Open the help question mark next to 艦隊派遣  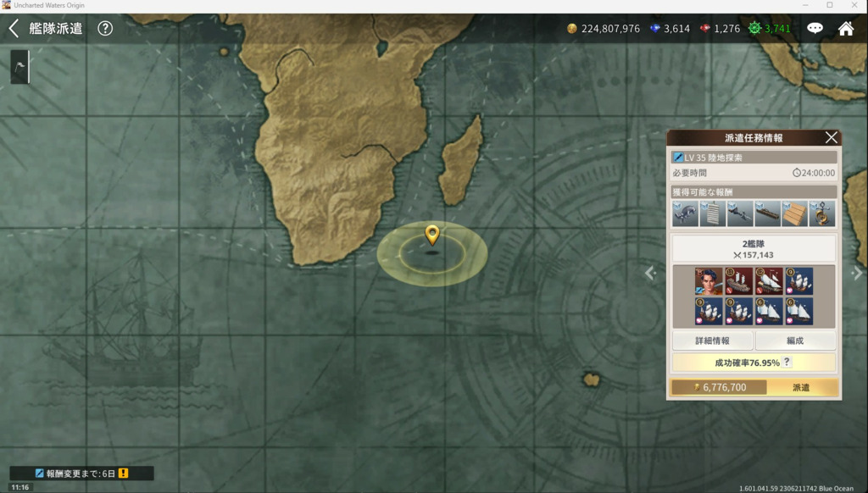click(105, 28)
